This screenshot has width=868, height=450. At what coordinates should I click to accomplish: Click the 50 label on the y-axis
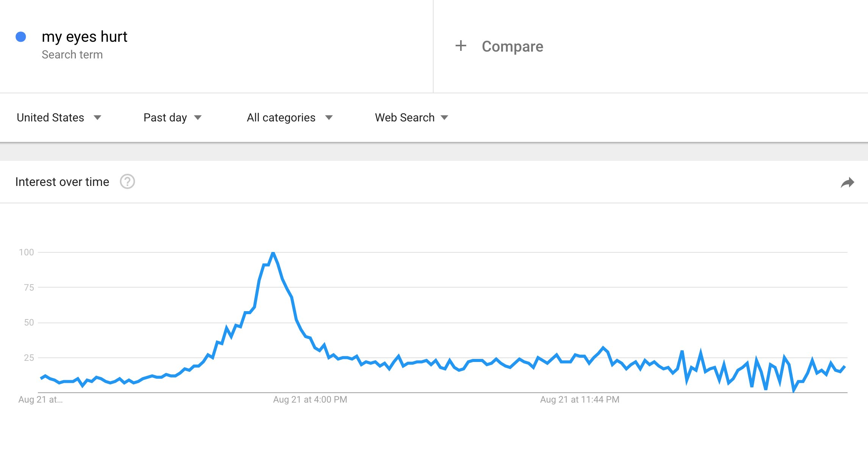point(29,323)
